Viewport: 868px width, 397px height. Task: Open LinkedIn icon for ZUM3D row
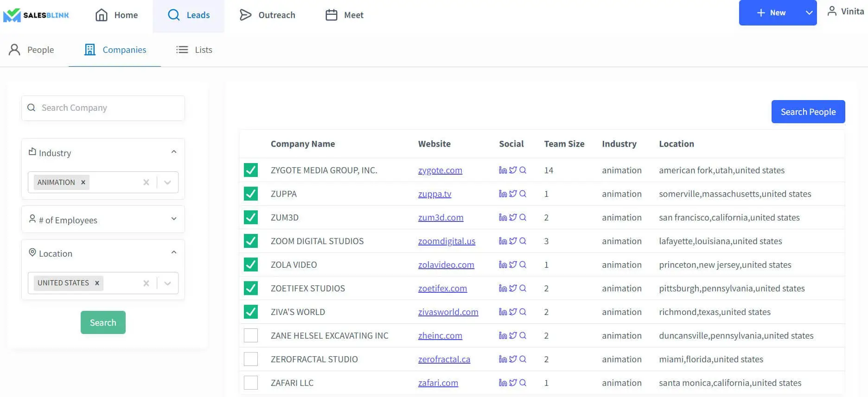coord(503,217)
